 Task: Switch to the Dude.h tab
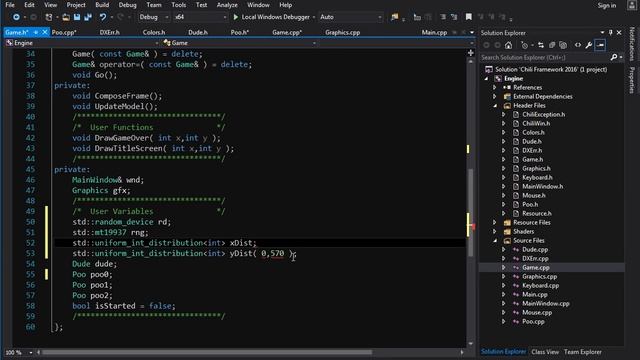(198, 32)
